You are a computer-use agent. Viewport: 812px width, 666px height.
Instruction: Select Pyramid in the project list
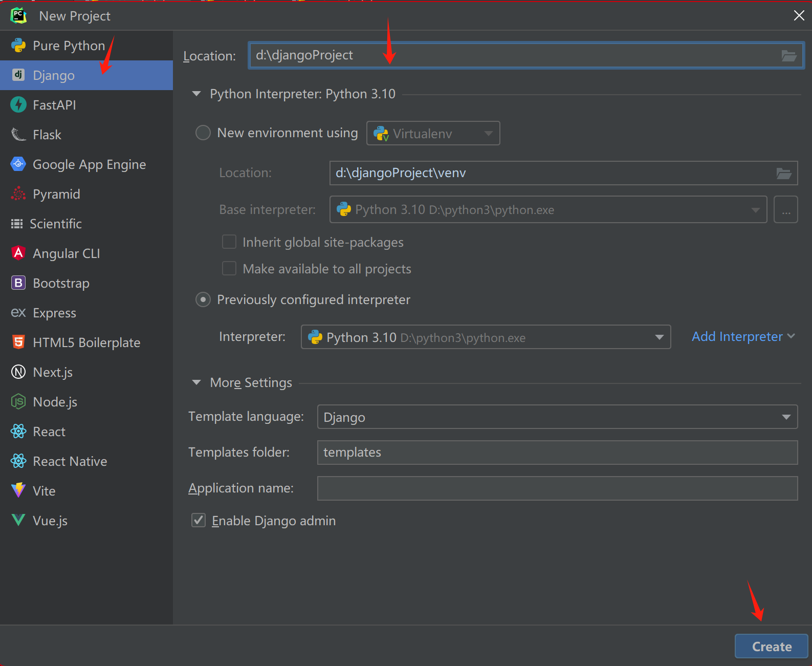[x=56, y=194]
